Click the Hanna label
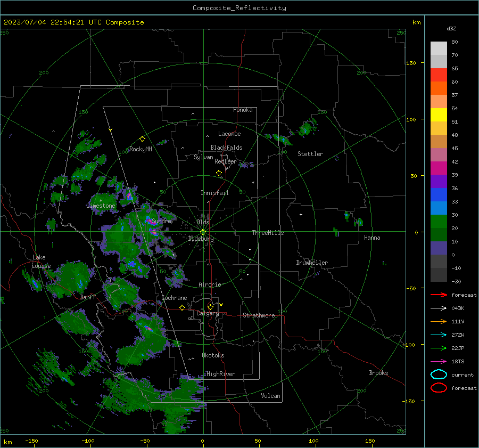The image size is (479, 448). coord(372,238)
